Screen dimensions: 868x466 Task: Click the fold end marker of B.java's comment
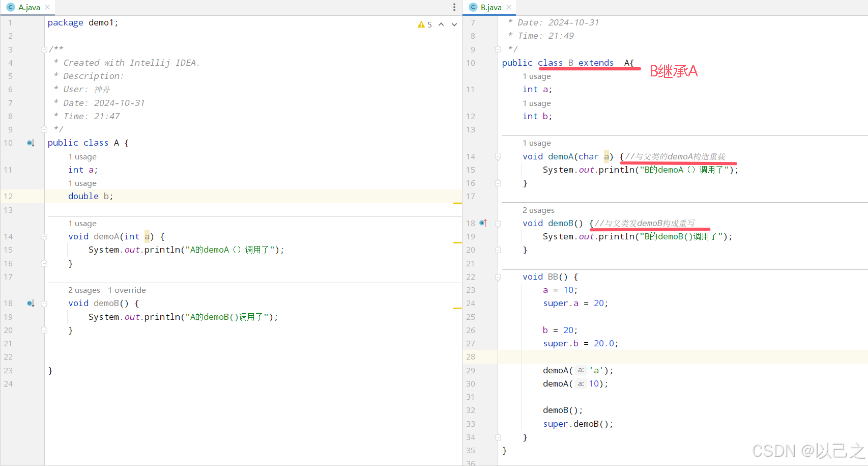[498, 49]
